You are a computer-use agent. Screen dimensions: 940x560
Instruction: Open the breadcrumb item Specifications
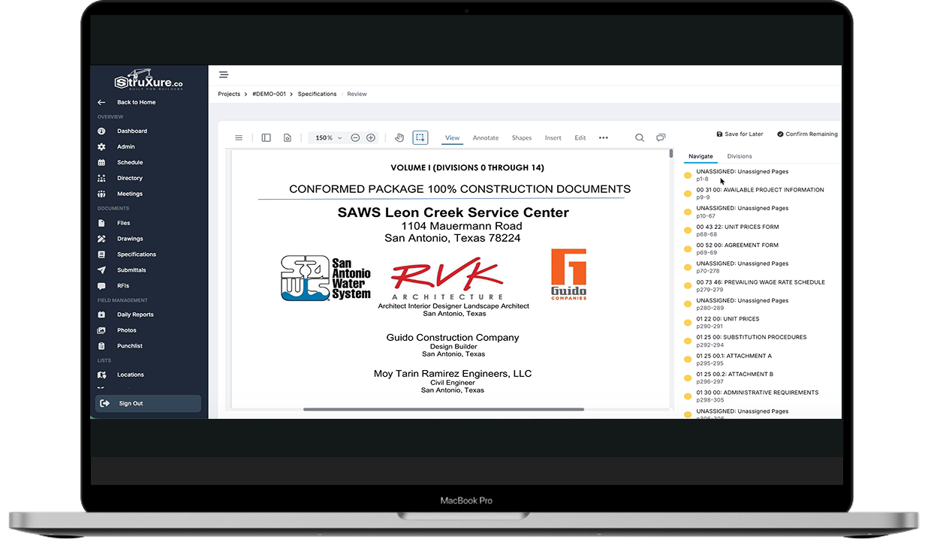[317, 93]
